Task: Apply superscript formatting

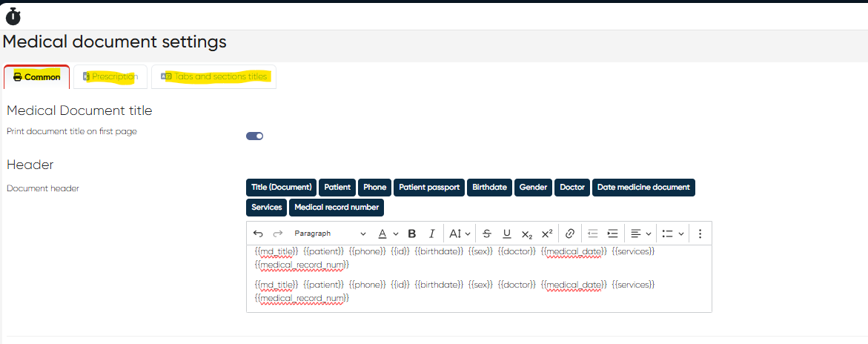Action: [547, 234]
